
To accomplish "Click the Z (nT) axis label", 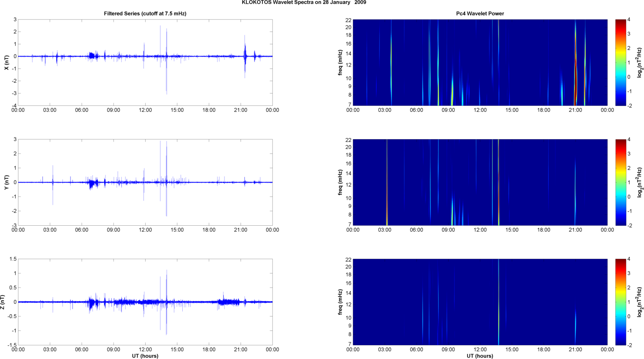I will (3, 302).
